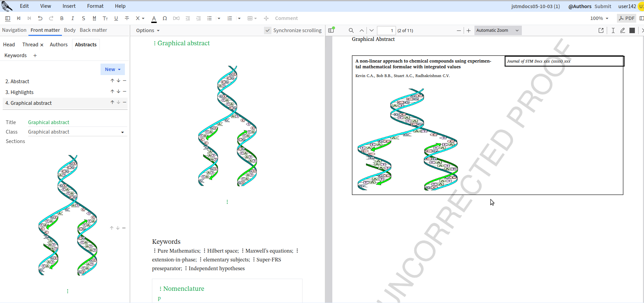Switch to the Back matter tab
Screen dimensions: 644x303
point(93,30)
